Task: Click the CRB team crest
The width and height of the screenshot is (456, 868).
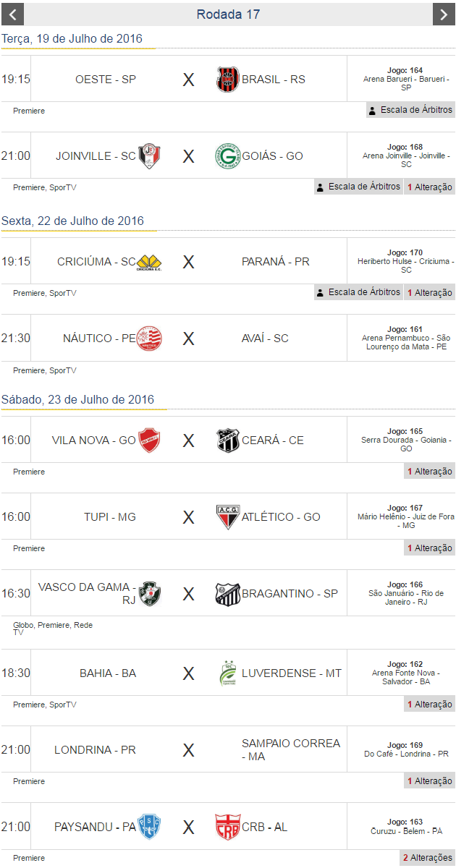Action: click(x=227, y=827)
